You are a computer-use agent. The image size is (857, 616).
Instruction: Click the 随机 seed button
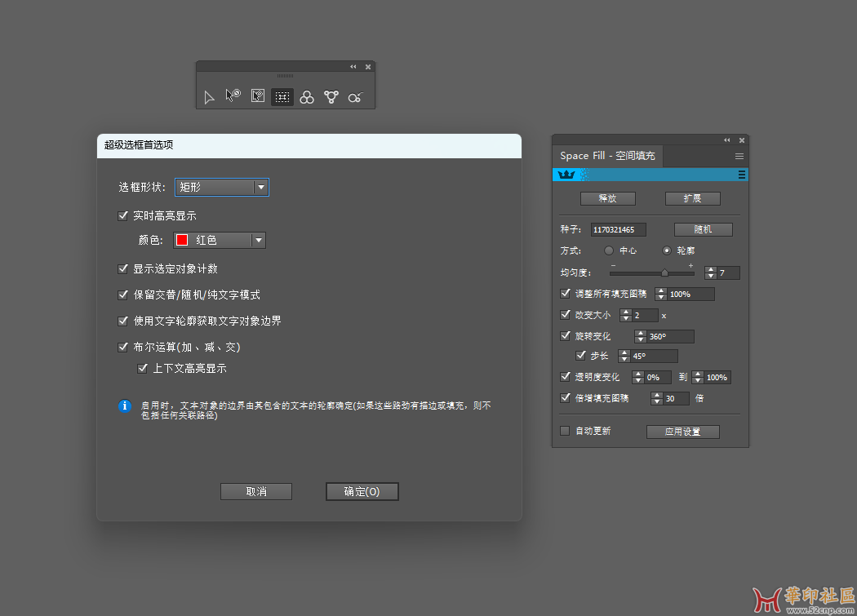point(704,229)
